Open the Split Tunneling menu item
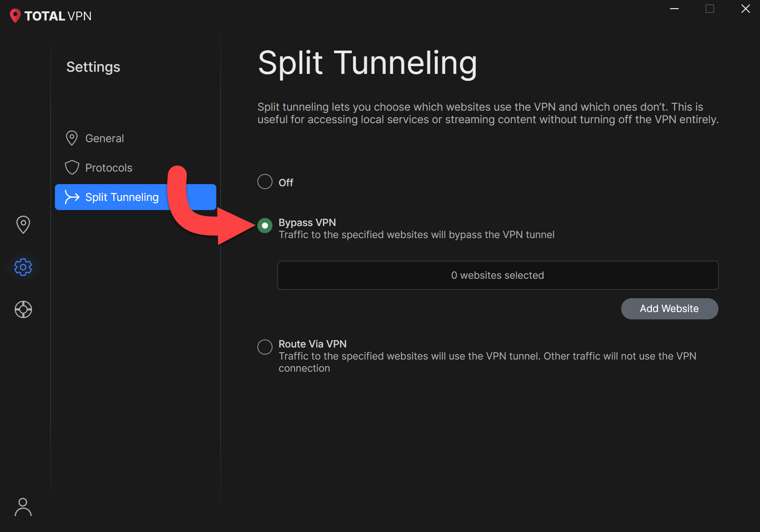760x532 pixels. [x=135, y=197]
